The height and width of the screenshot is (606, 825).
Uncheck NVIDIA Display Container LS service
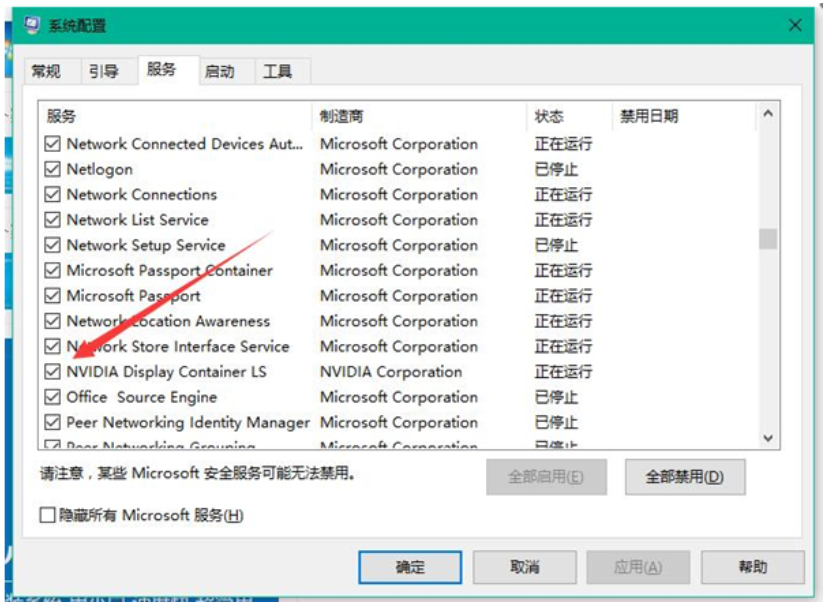(53, 372)
